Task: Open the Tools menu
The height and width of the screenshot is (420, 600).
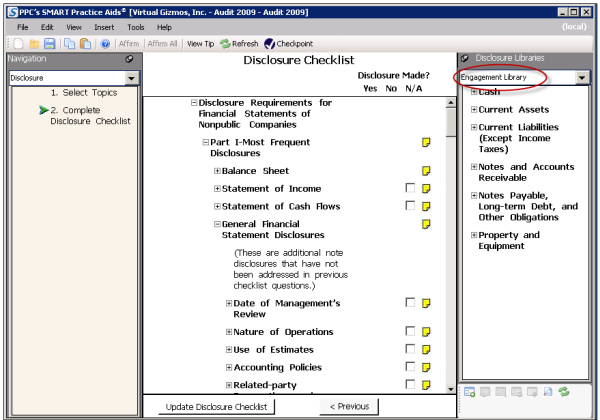Action: click(136, 25)
